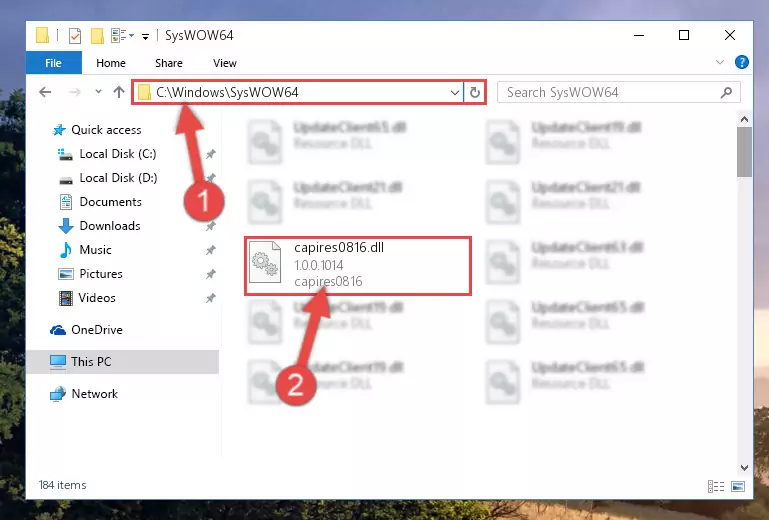Click the Search SysWOW64 field
Image resolution: width=769 pixels, height=520 pixels.
point(618,92)
